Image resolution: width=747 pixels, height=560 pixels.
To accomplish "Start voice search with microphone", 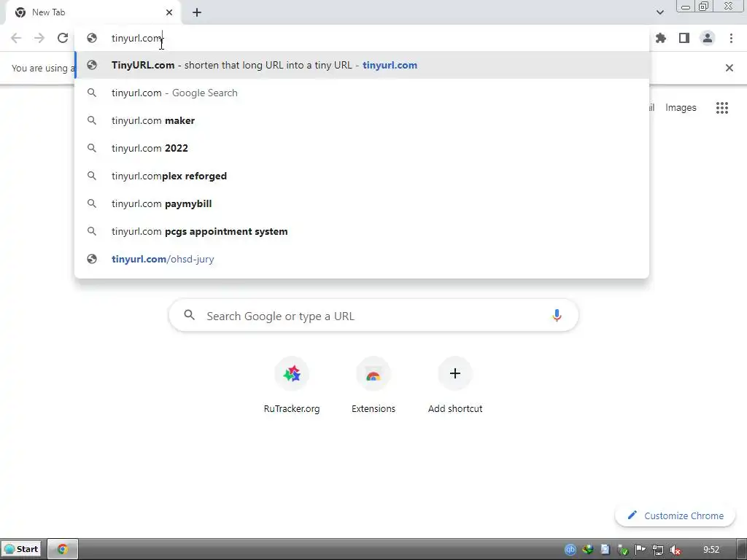I will tap(557, 315).
